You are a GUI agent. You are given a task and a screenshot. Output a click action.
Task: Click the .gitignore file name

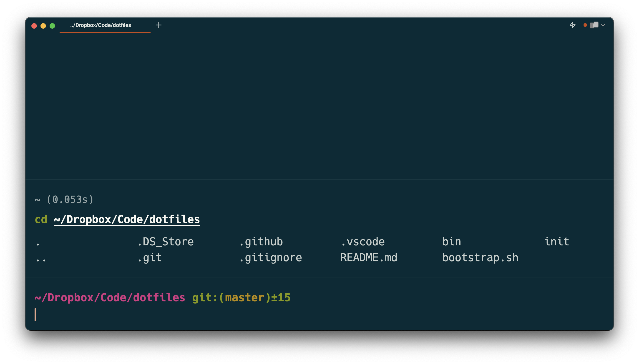click(270, 258)
